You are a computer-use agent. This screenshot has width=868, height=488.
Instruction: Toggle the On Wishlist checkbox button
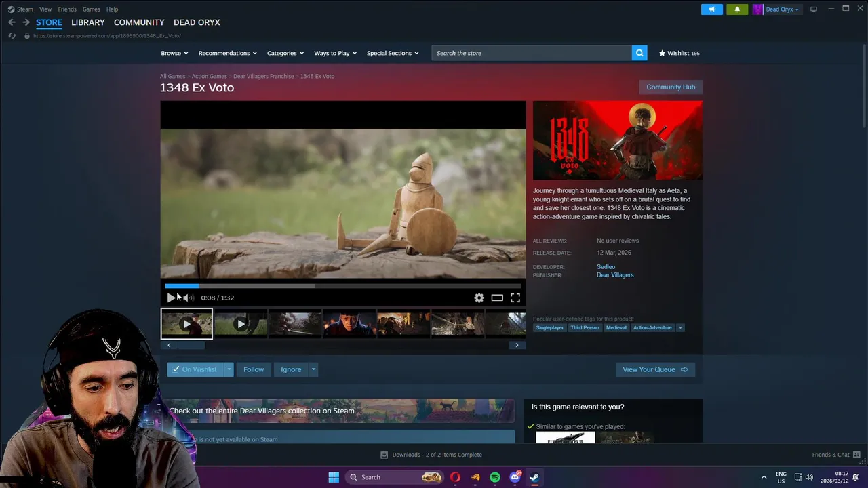(x=195, y=369)
